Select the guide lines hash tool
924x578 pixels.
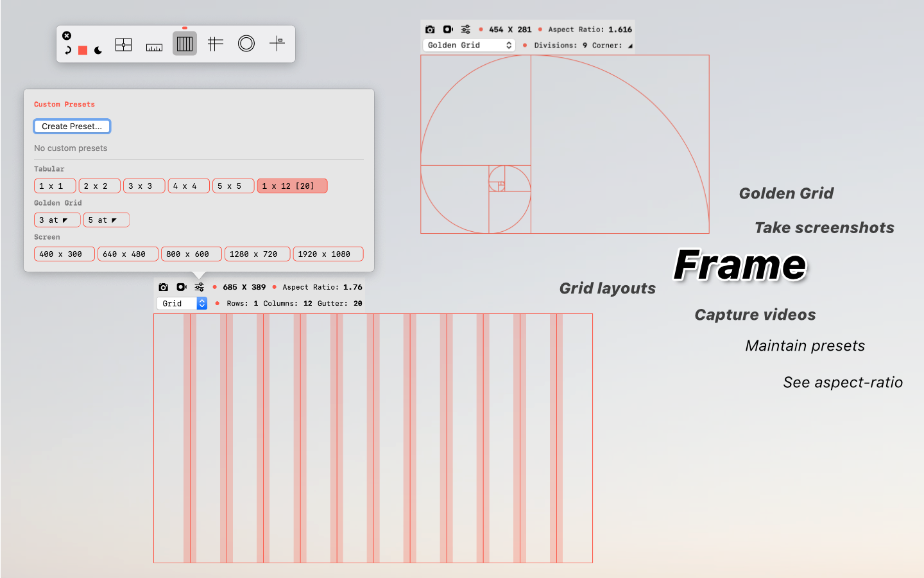[x=216, y=43]
